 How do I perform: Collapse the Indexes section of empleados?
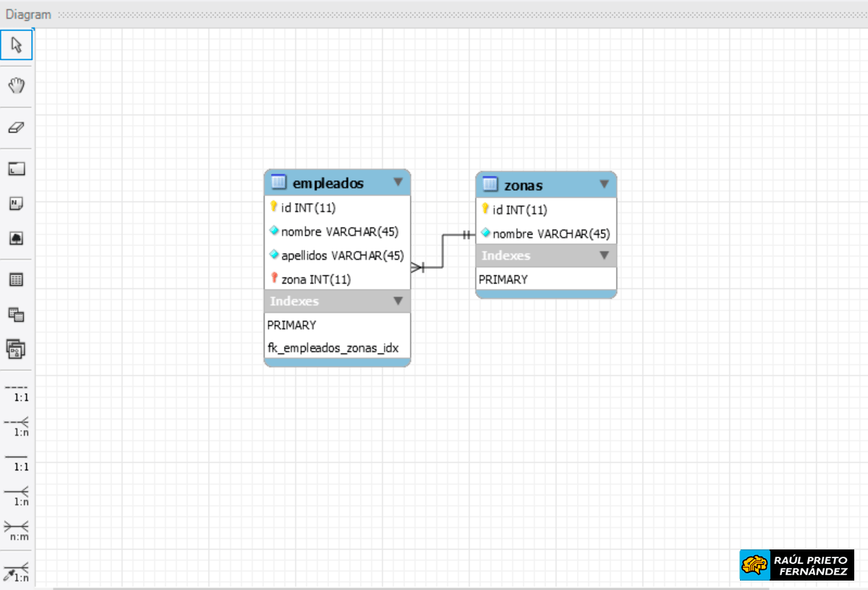398,301
